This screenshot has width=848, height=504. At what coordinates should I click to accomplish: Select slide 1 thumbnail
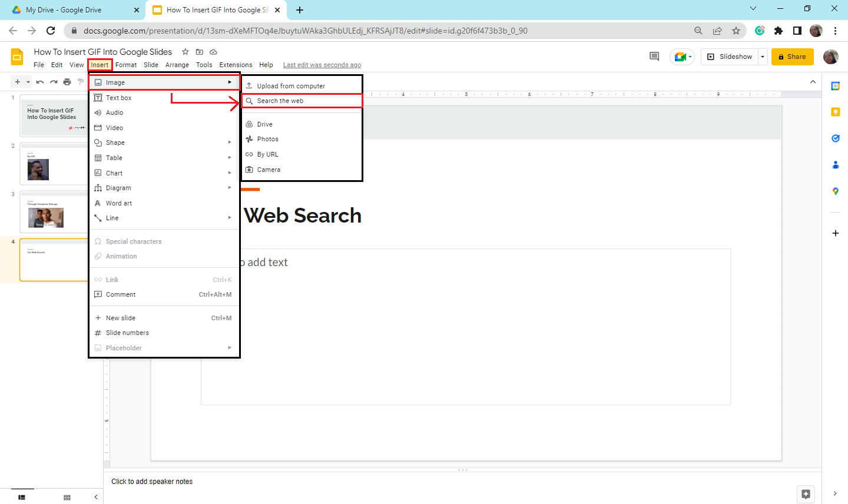[54, 115]
